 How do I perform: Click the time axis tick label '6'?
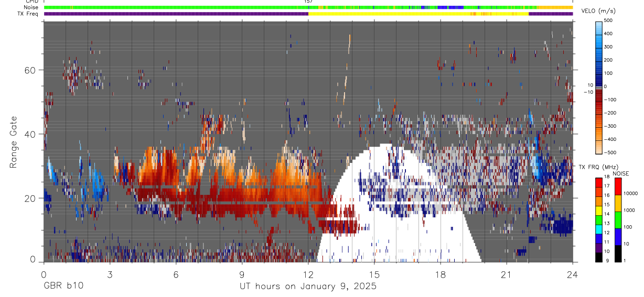(x=176, y=274)
